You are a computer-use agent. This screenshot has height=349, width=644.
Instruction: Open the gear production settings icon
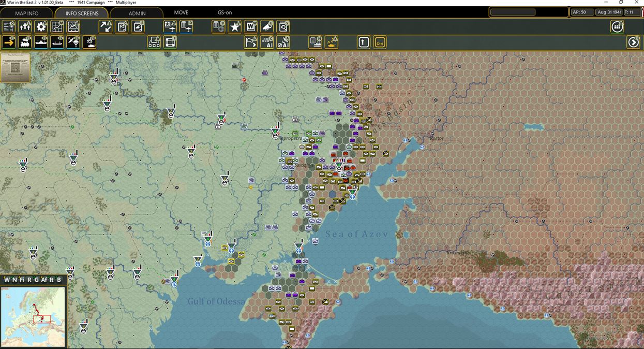(x=41, y=26)
